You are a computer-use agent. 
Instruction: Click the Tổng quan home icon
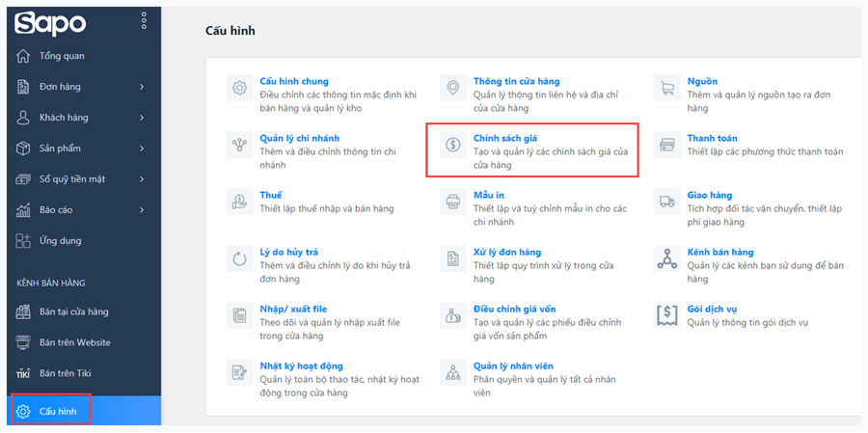23,57
